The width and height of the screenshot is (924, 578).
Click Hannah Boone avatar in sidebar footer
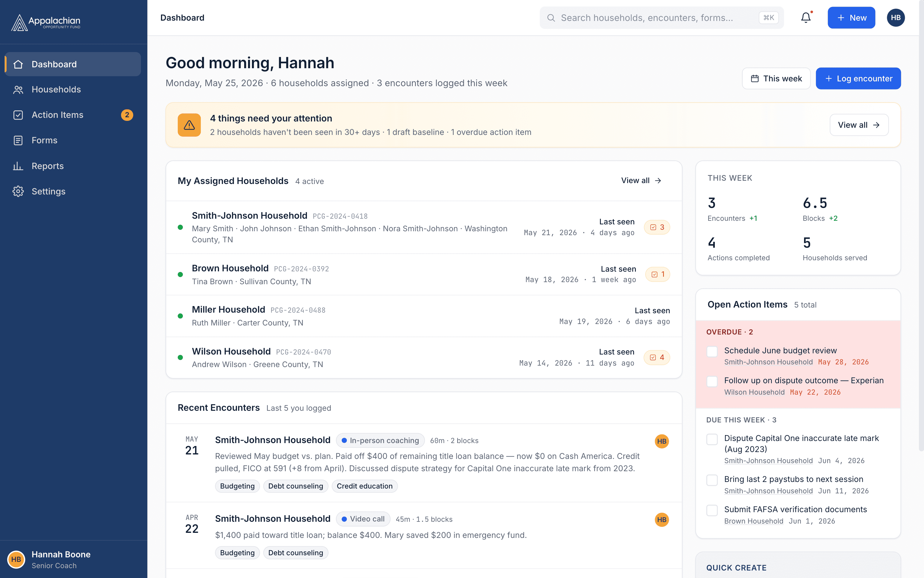coord(16,560)
